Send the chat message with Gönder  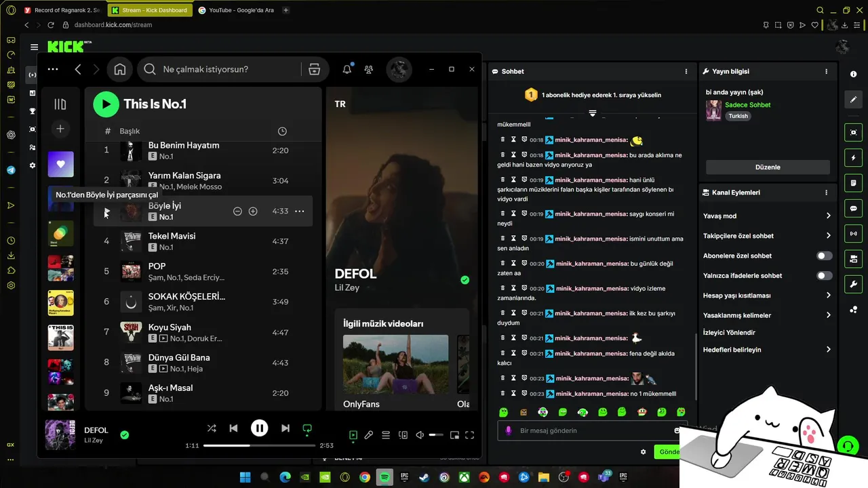tap(669, 452)
